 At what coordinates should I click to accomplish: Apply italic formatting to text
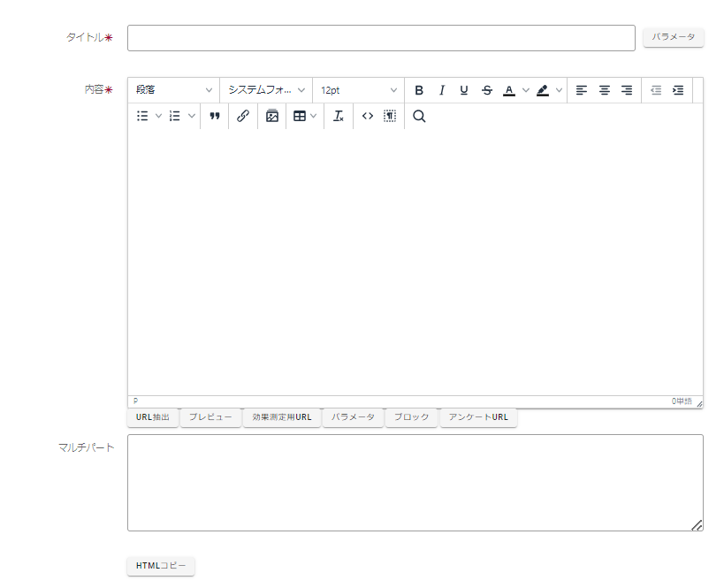coord(441,90)
